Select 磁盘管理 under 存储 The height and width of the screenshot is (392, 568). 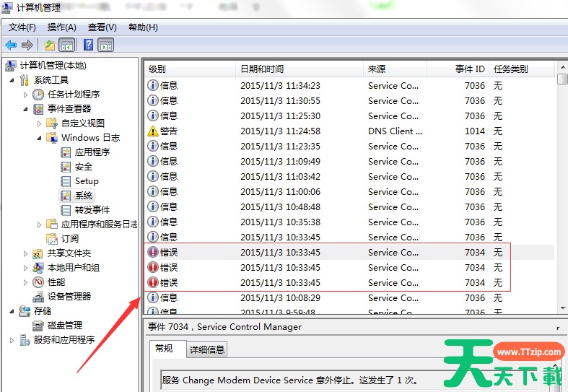(64, 325)
